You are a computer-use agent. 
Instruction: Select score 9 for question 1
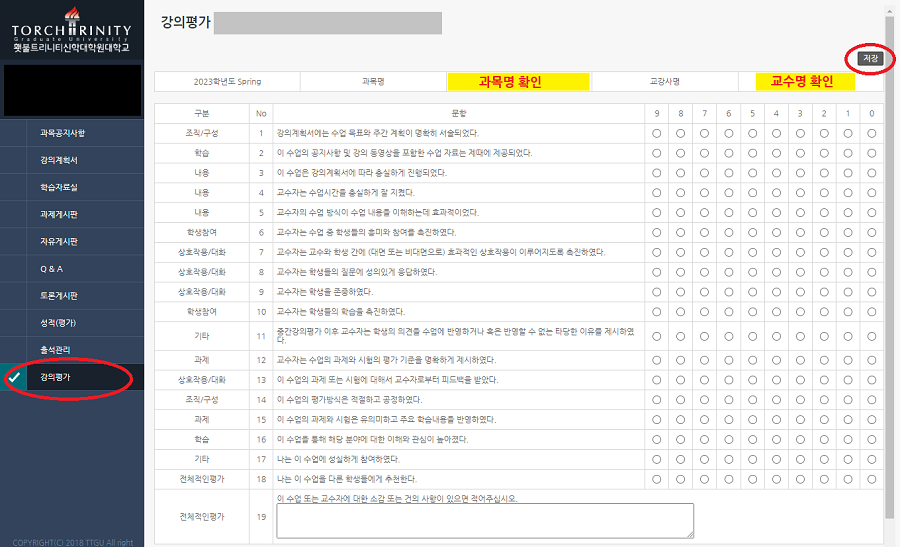click(x=656, y=133)
